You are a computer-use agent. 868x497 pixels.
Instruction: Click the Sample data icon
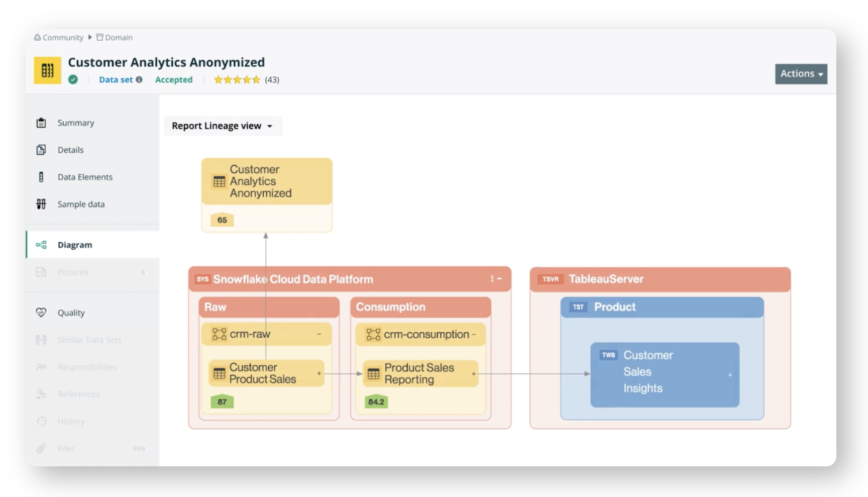(41, 204)
